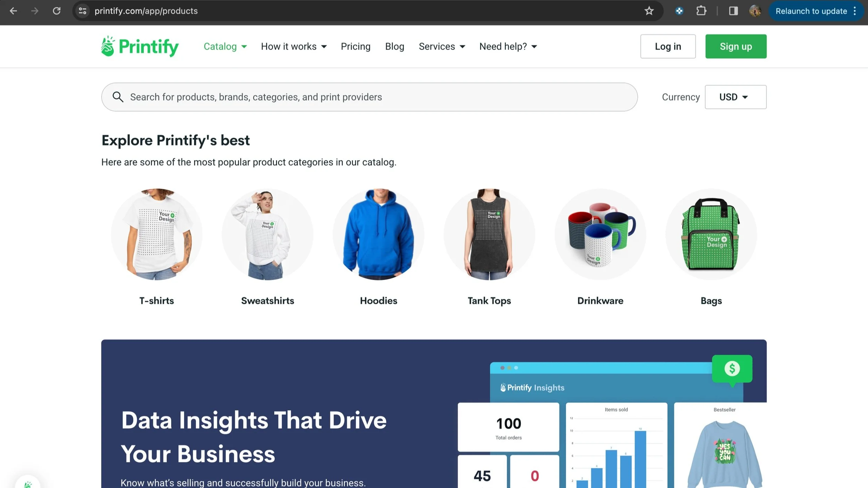Viewport: 868px width, 488px height.
Task: Click the site information icon in address bar
Action: 83,11
